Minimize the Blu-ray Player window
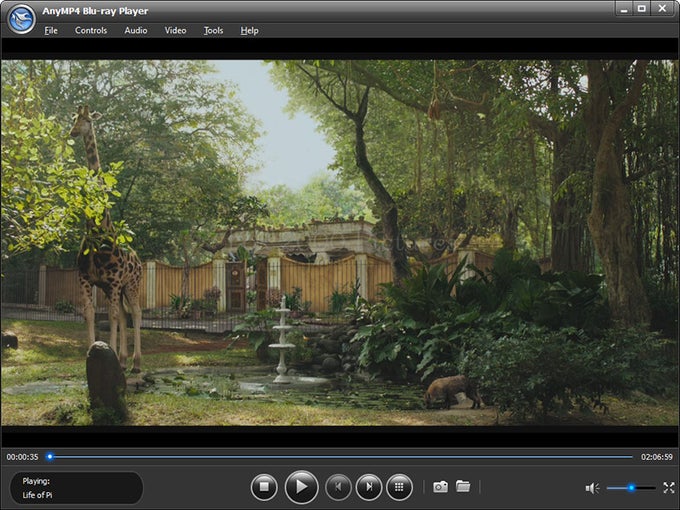The width and height of the screenshot is (680, 510). (624, 9)
